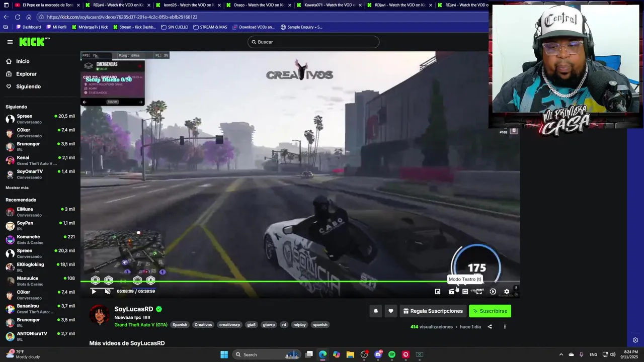644x362 pixels.
Task: Open Kick settings gear at page bottom-right
Action: (635, 340)
